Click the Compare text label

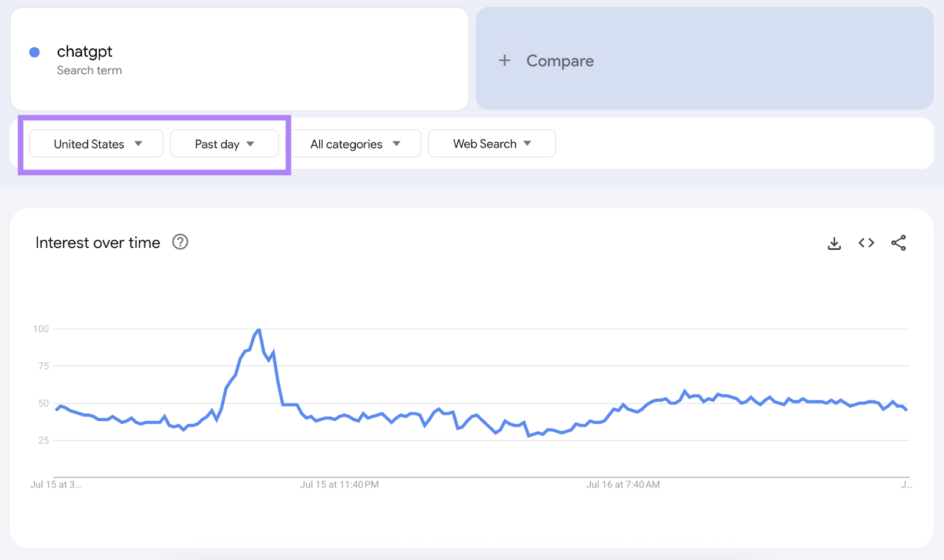(560, 61)
